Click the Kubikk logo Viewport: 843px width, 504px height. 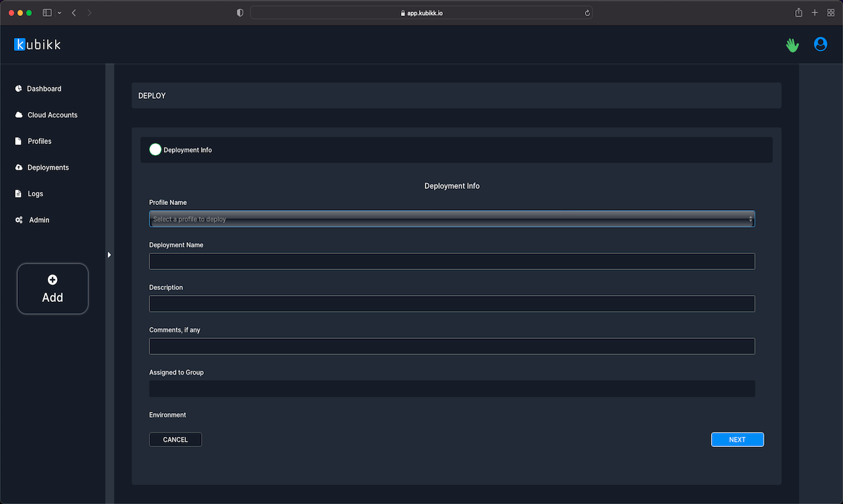37,44
